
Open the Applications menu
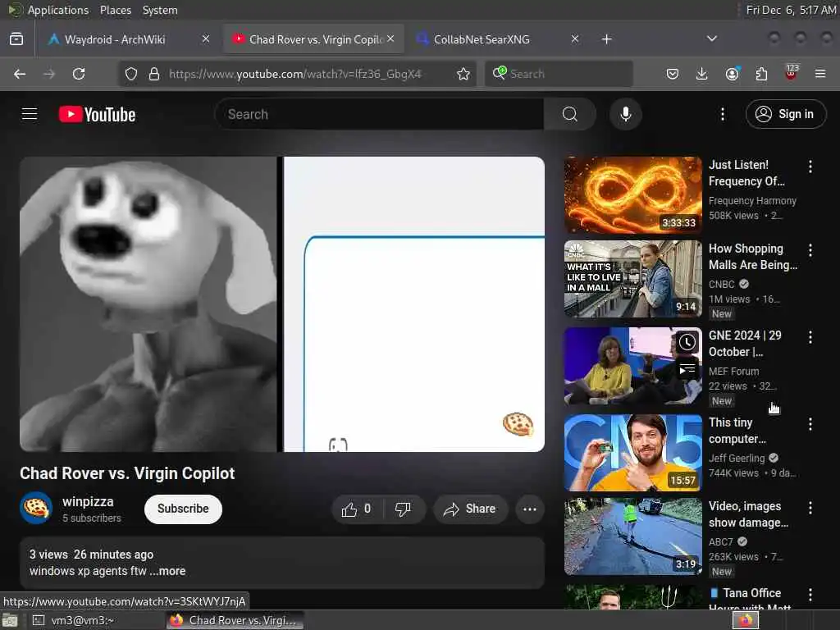tap(58, 10)
